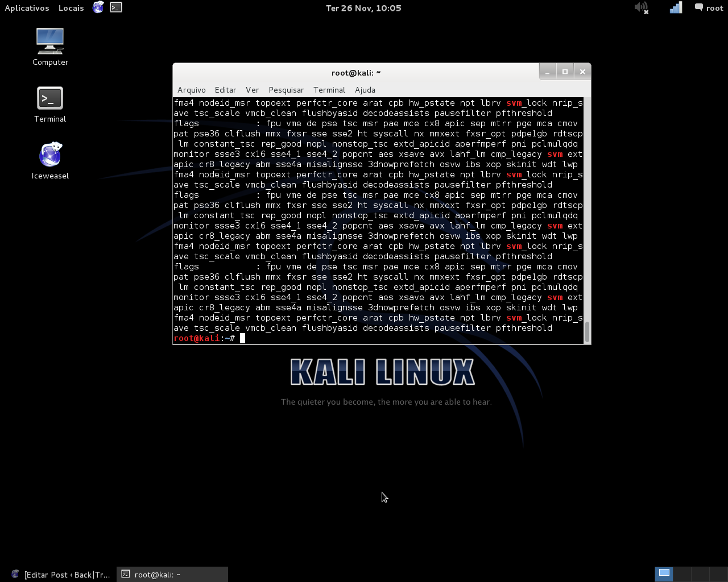
Task: Switch to Editar Post taskbar window
Action: coord(60,575)
